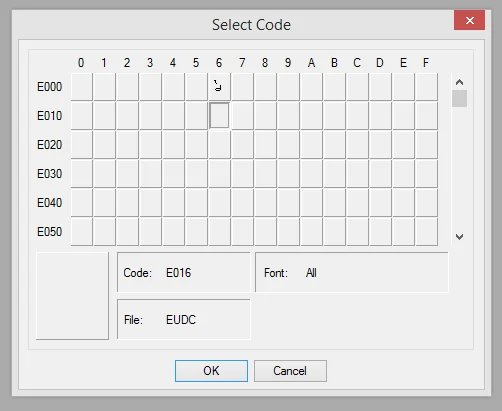Click the Code value E016
Screen dimensions: 502x411
(x=179, y=273)
